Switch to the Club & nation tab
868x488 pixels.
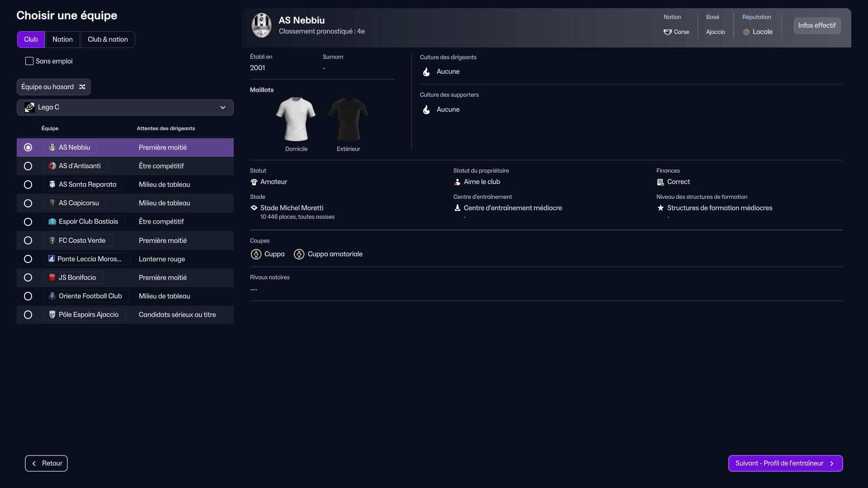108,40
